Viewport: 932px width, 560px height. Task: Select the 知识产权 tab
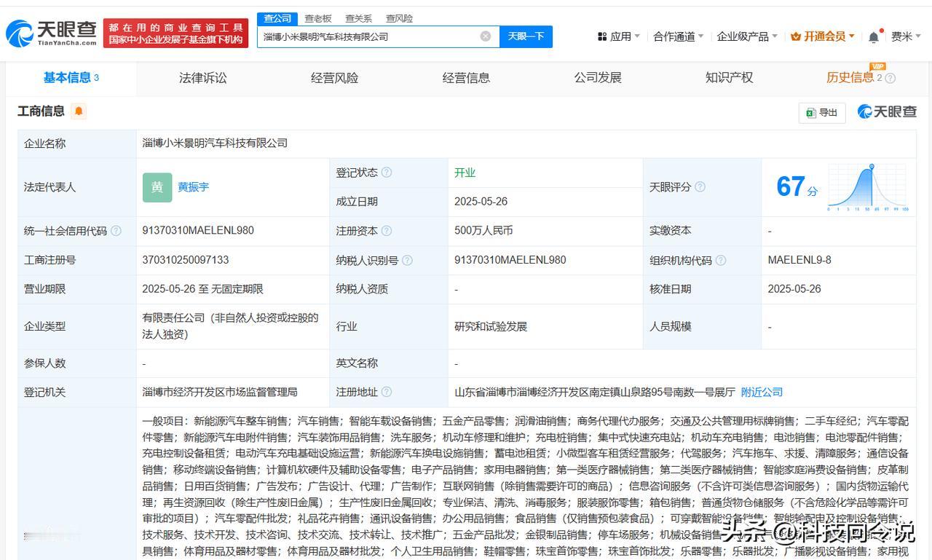tap(729, 78)
